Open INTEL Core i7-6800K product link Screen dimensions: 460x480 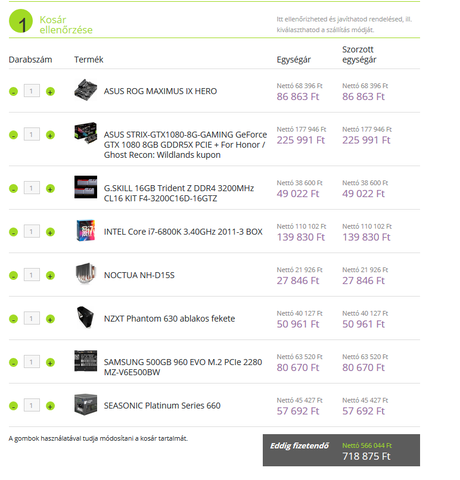tap(183, 232)
